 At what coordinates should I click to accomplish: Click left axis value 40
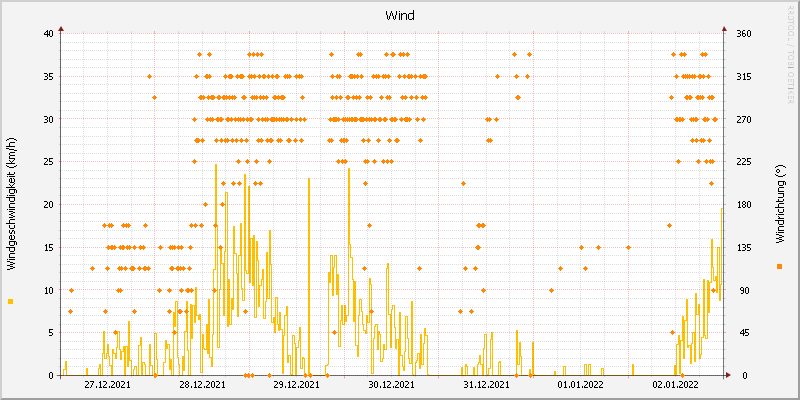pyautogui.click(x=48, y=34)
